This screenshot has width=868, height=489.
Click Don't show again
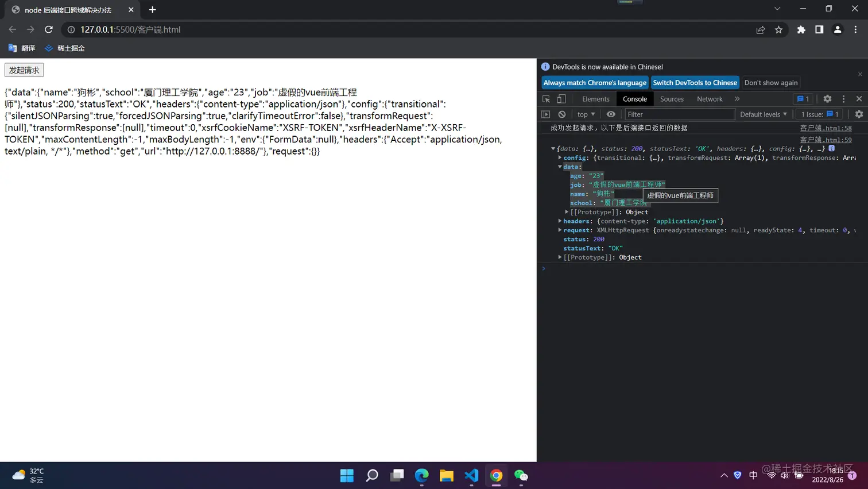pos(771,83)
